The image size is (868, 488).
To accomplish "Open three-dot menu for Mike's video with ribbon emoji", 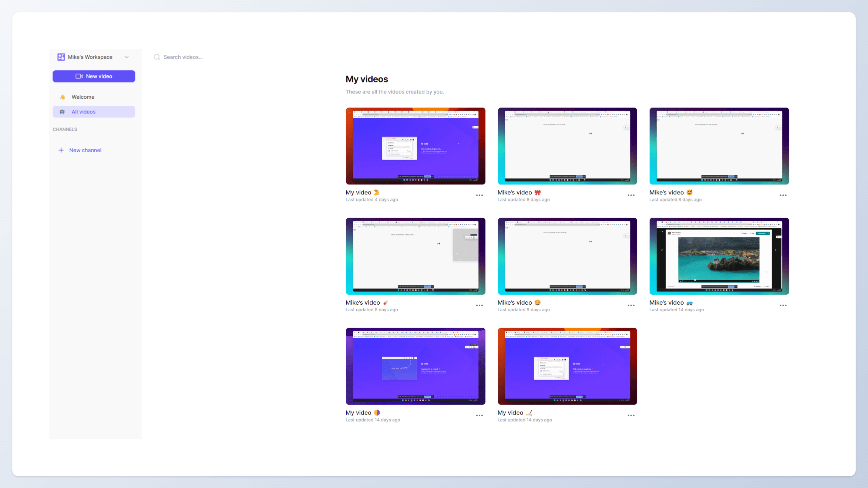I will click(x=631, y=195).
